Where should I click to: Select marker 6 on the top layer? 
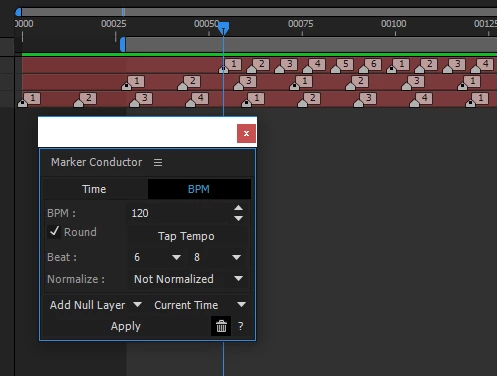click(369, 65)
